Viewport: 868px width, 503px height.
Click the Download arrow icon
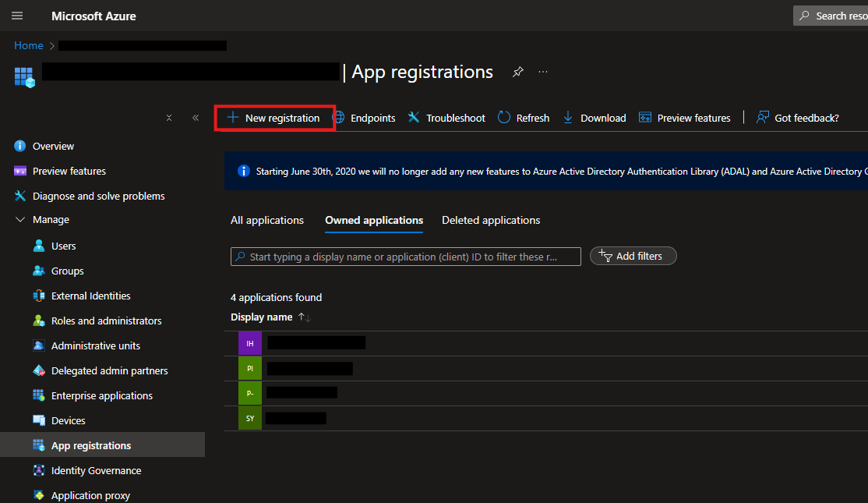[x=568, y=118]
